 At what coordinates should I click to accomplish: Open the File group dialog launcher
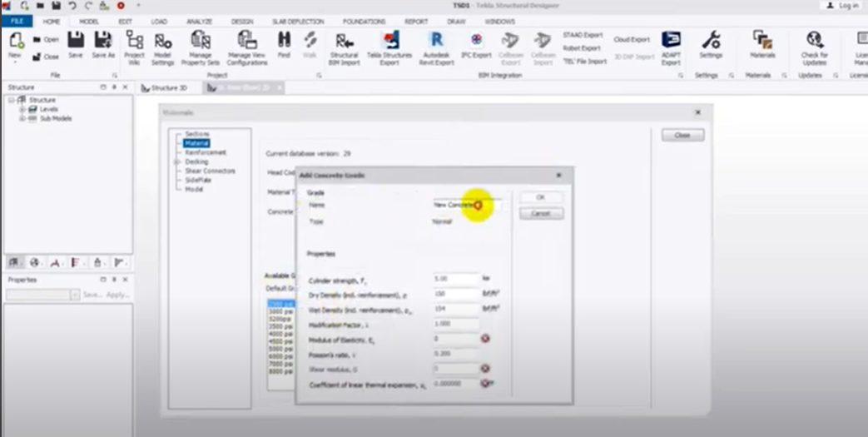click(x=115, y=75)
